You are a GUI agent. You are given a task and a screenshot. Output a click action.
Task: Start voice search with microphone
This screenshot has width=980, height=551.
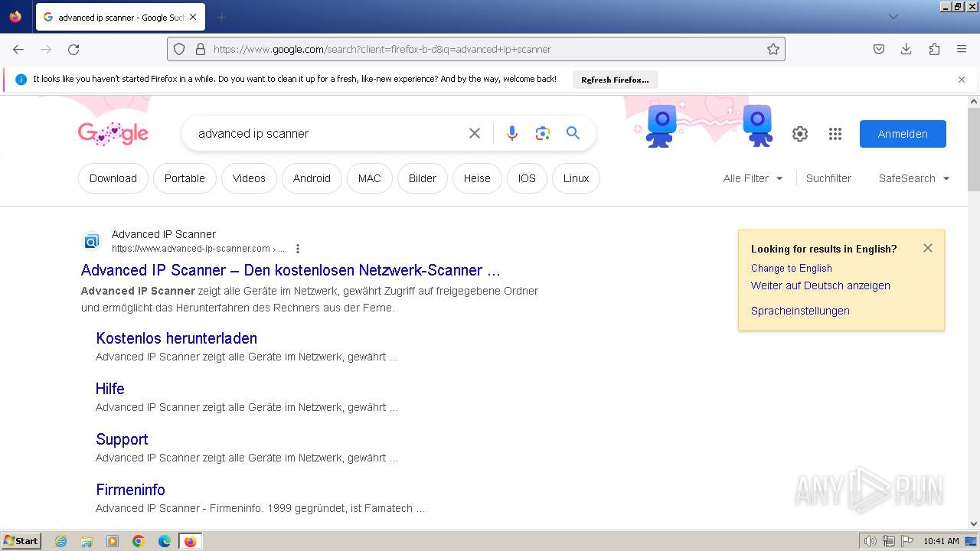(512, 133)
